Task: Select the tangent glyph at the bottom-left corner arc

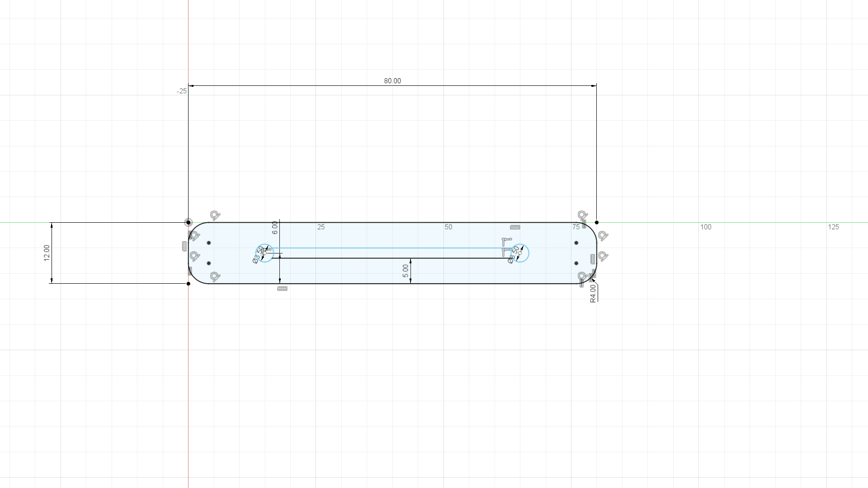Action: click(215, 277)
